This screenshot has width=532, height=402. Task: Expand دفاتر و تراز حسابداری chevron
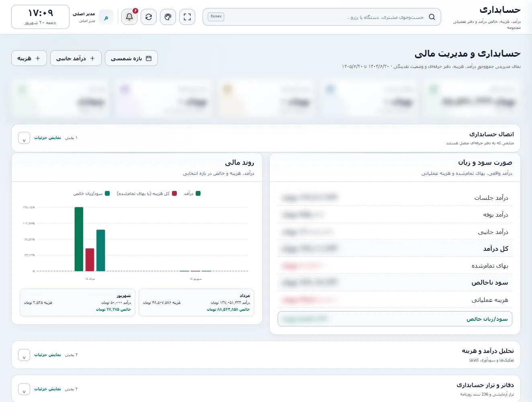click(x=24, y=389)
